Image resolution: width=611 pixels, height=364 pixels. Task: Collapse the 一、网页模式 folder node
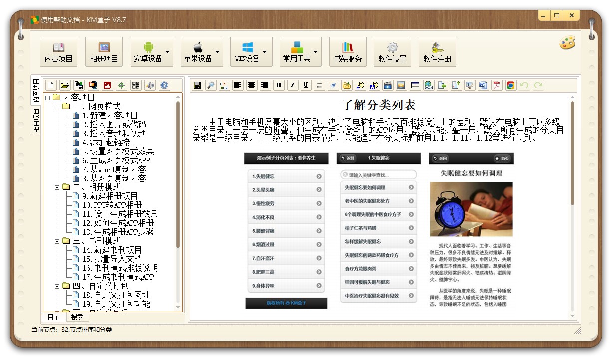point(57,106)
